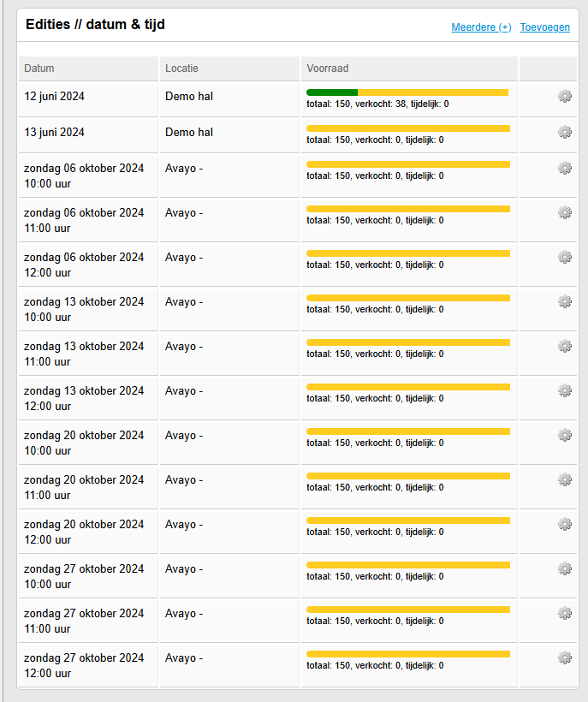588x702 pixels.
Task: Select zondag 06 oktober 2024 12:00 uur
Action: pyautogui.click(x=84, y=265)
